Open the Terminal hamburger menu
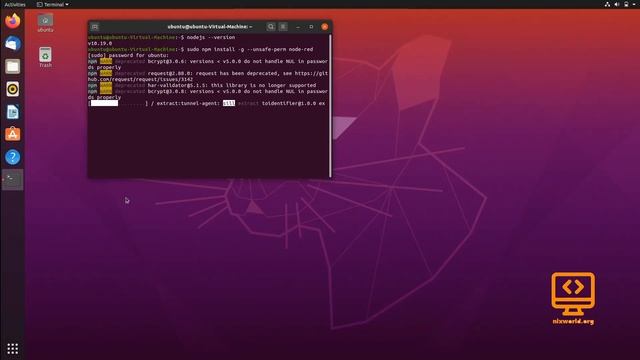 click(283, 27)
